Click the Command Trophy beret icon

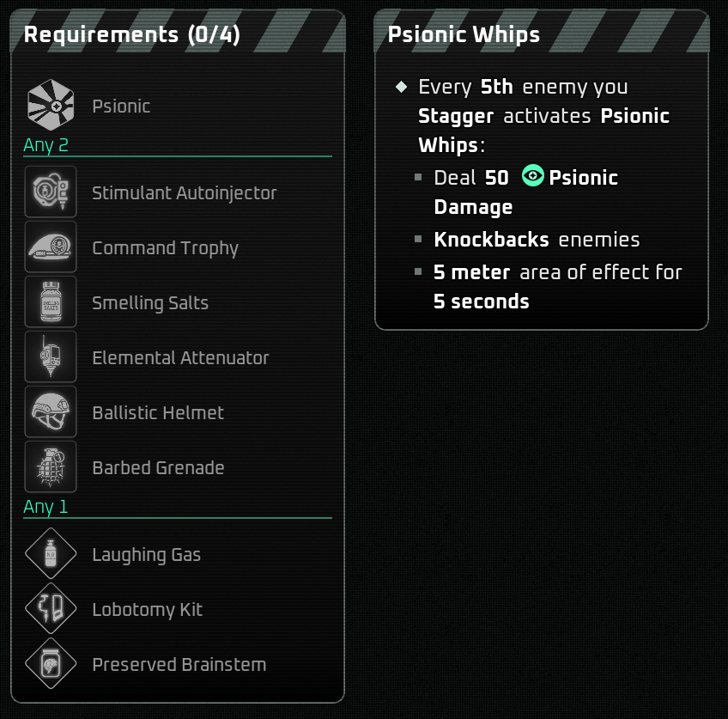51,247
